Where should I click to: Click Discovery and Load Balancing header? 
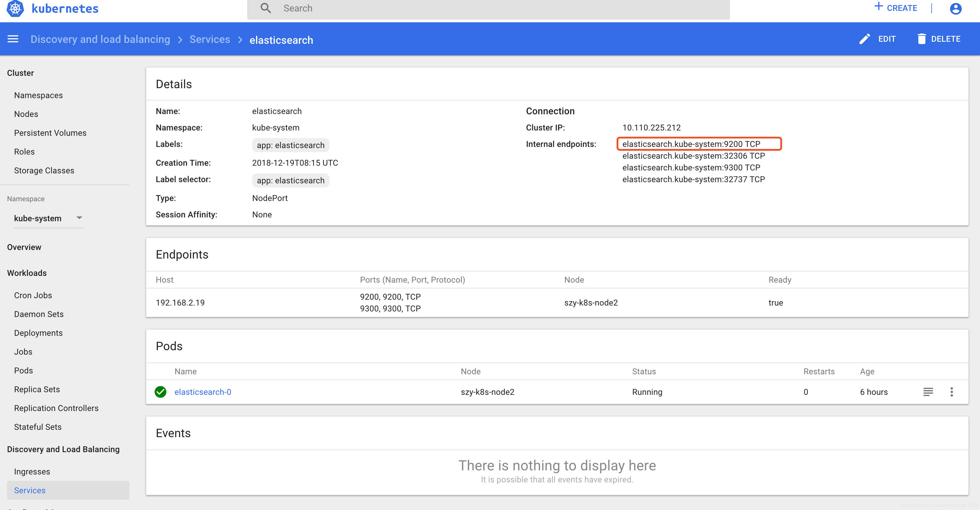63,449
